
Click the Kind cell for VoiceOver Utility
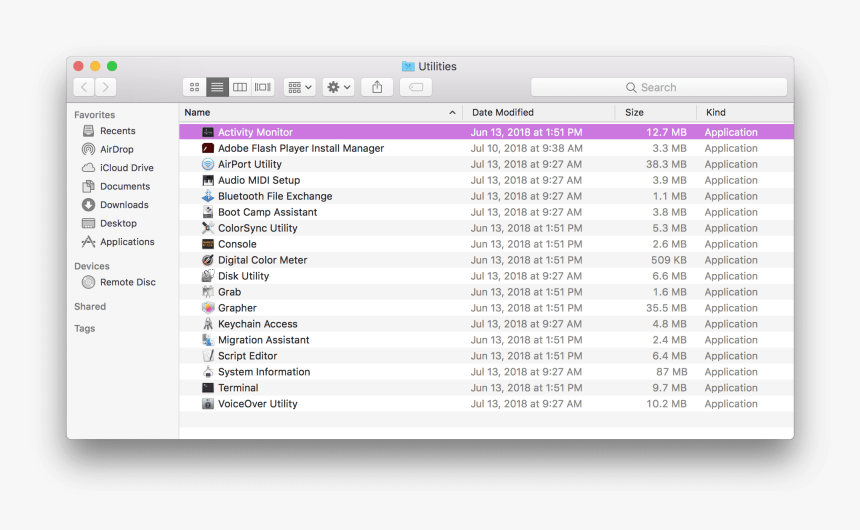coord(731,404)
